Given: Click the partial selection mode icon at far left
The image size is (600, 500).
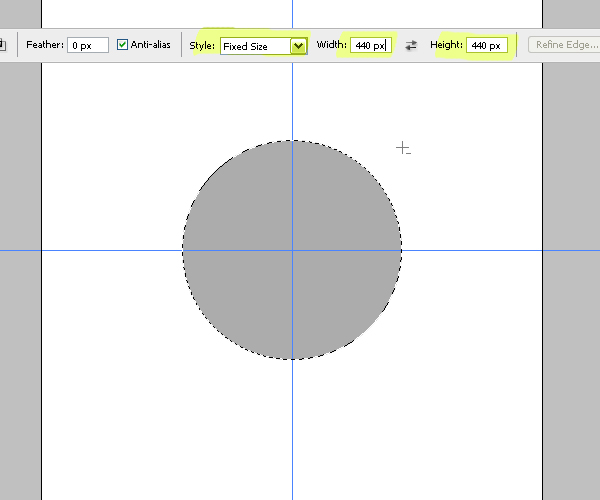Looking at the screenshot, I should coord(3,45).
